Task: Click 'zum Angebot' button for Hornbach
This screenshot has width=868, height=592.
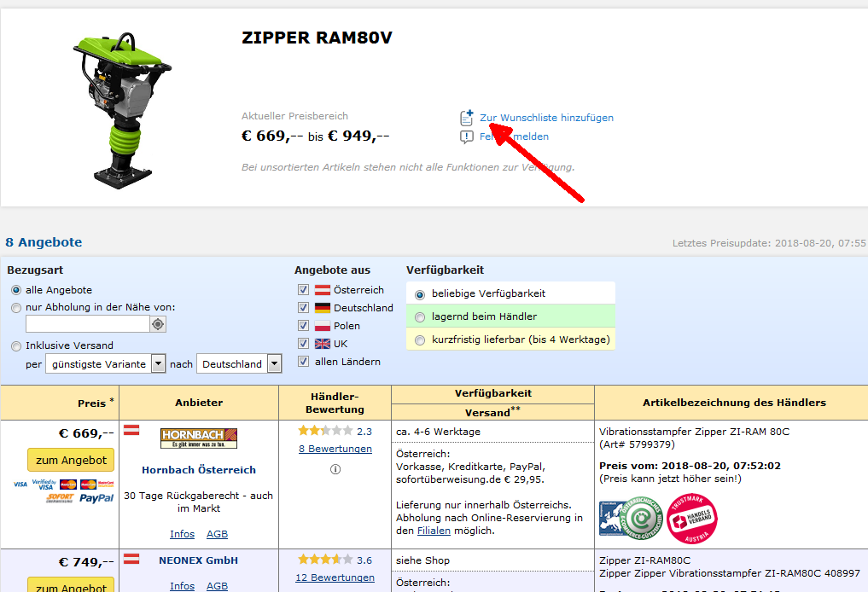Action: pos(71,461)
